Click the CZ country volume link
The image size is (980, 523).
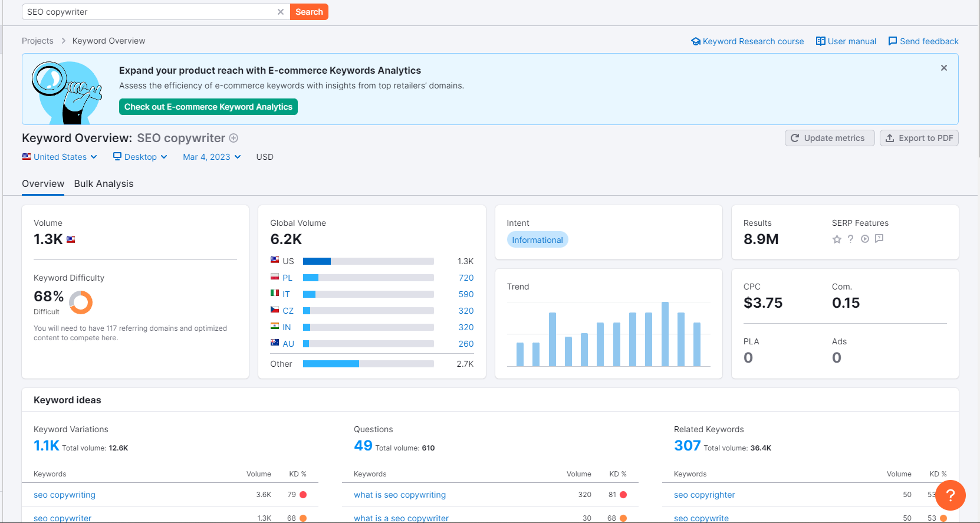(288, 311)
